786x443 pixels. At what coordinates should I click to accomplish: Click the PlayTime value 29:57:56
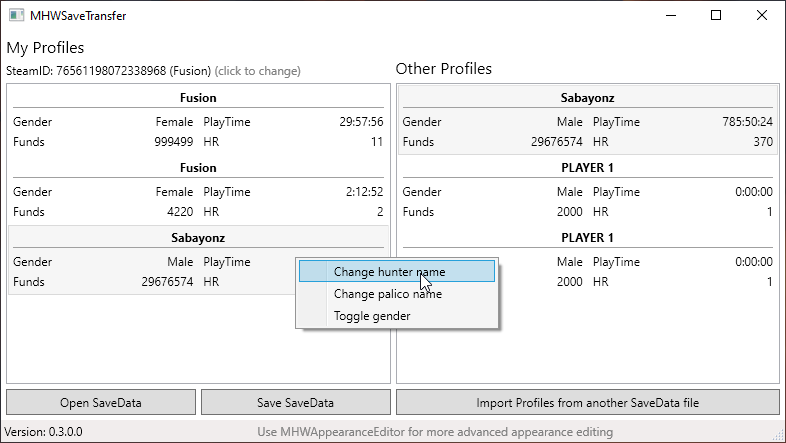361,122
